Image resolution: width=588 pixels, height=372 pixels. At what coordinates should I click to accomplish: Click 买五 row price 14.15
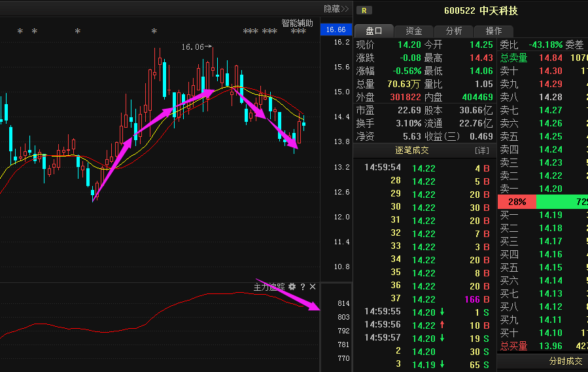(x=551, y=267)
